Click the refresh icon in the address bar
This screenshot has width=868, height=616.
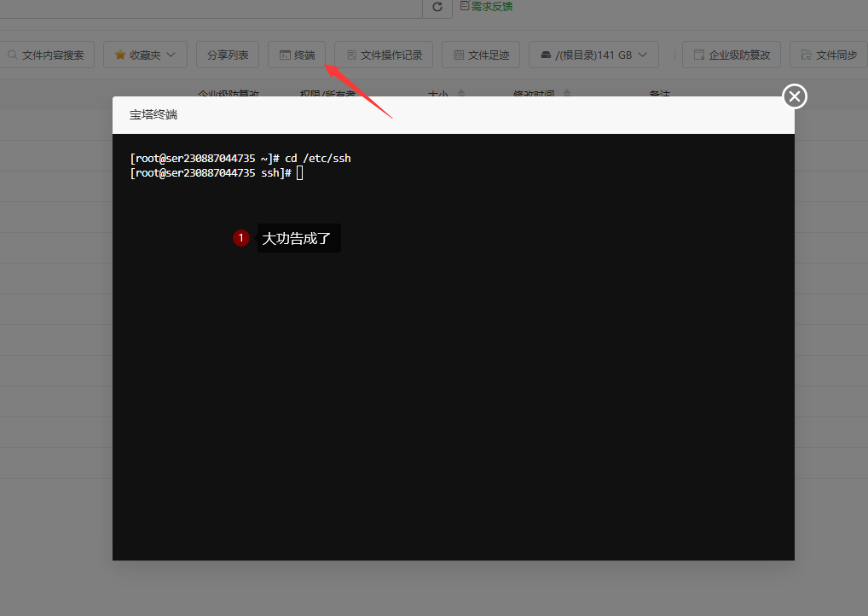[x=437, y=7]
